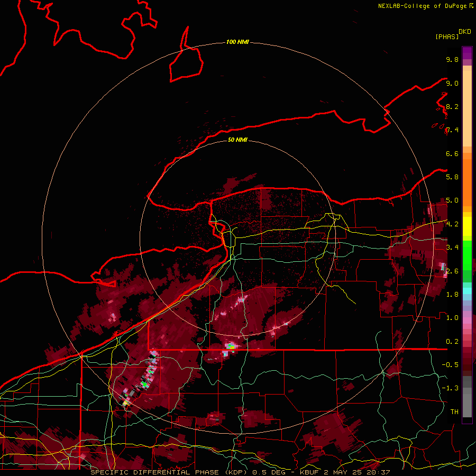Click the 5.0 color scale value
Image resolution: width=476 pixels, height=476 pixels.
452,200
